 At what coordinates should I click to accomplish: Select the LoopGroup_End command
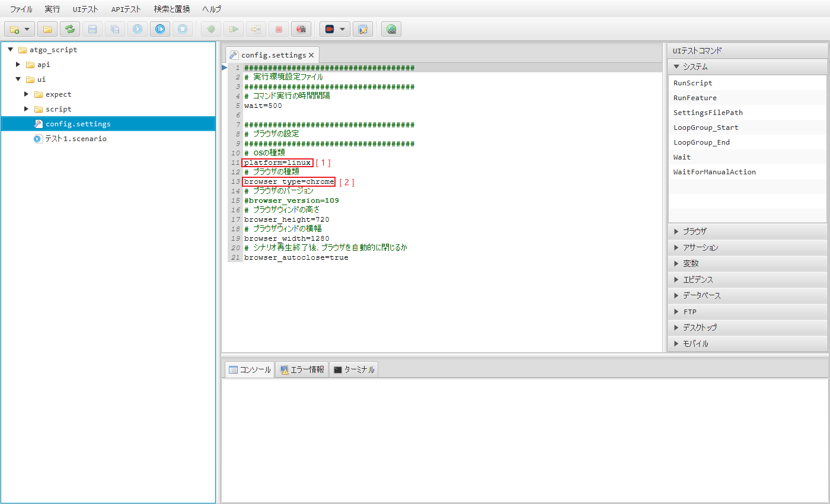point(747,142)
